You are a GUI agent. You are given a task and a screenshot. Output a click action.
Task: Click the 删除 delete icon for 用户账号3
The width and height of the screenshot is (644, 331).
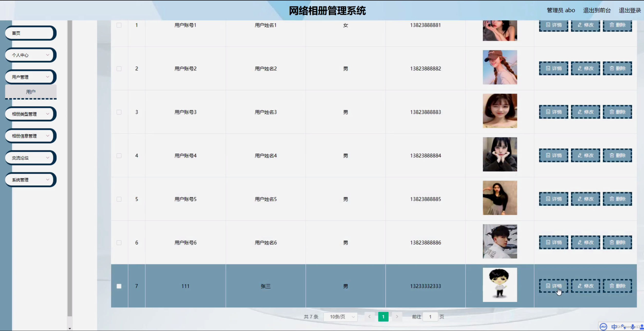coord(617,112)
